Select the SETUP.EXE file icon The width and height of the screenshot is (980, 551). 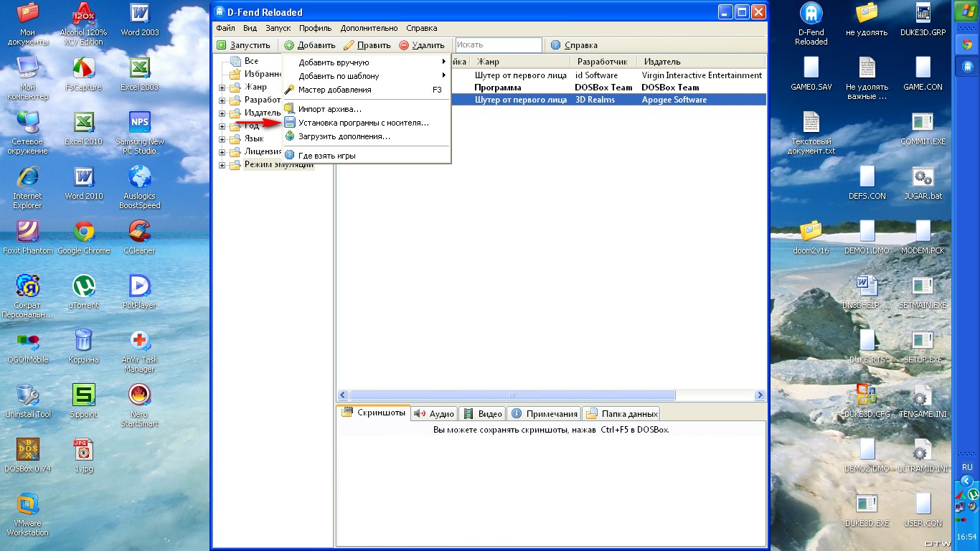(x=923, y=346)
